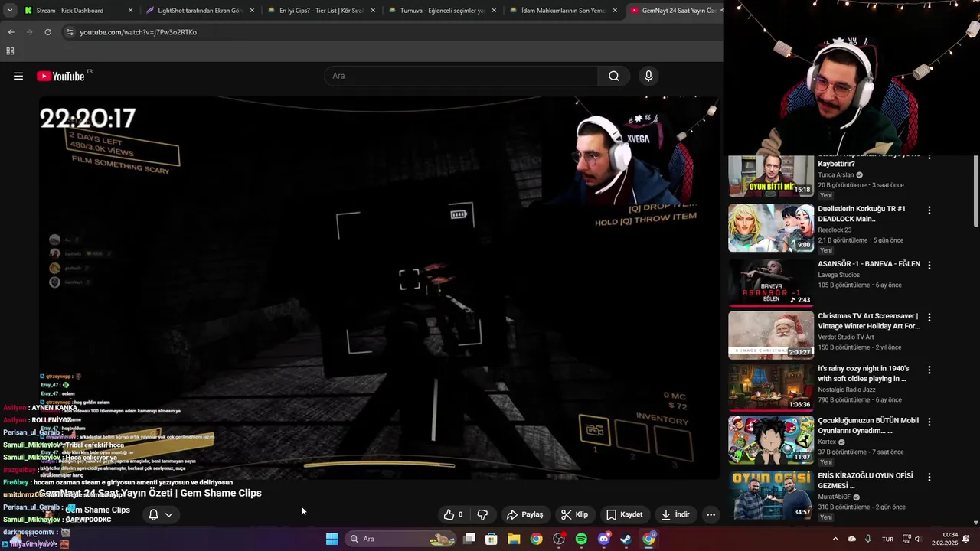Image resolution: width=980 pixels, height=551 pixels.
Task: Open options menu for Çocukluğumuzun Mobil Oyunları video
Action: (x=929, y=422)
